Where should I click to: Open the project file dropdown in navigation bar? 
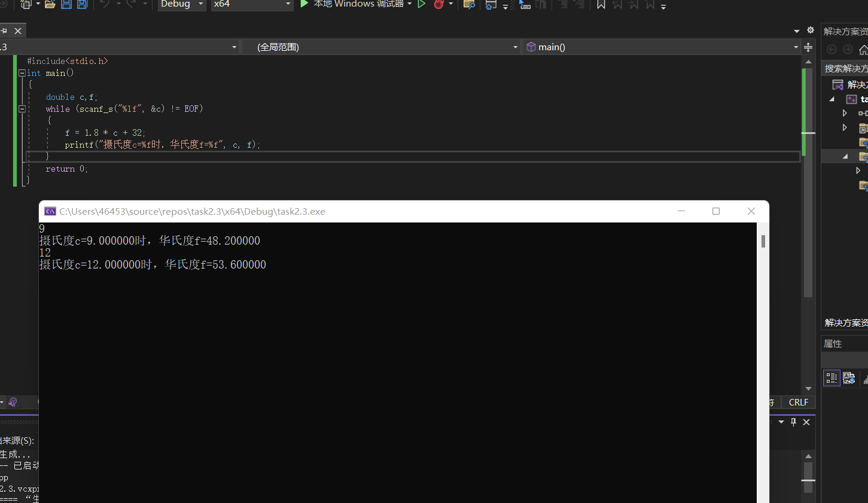(120, 47)
